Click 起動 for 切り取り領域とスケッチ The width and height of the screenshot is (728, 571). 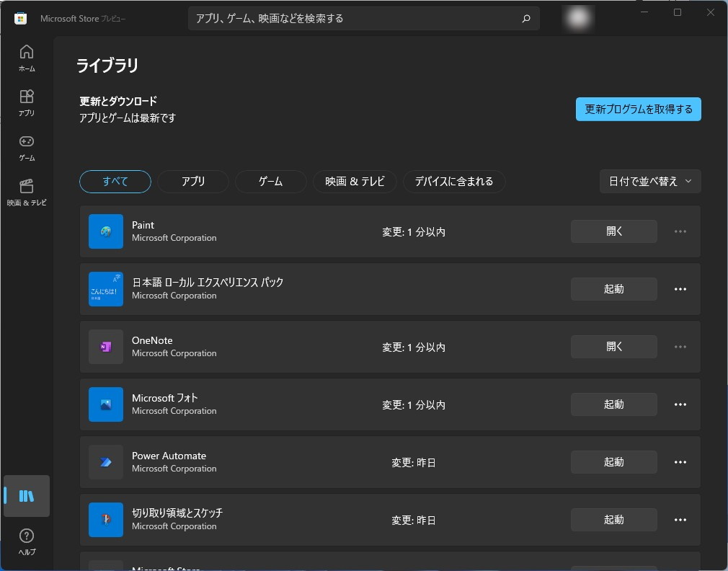coord(613,519)
